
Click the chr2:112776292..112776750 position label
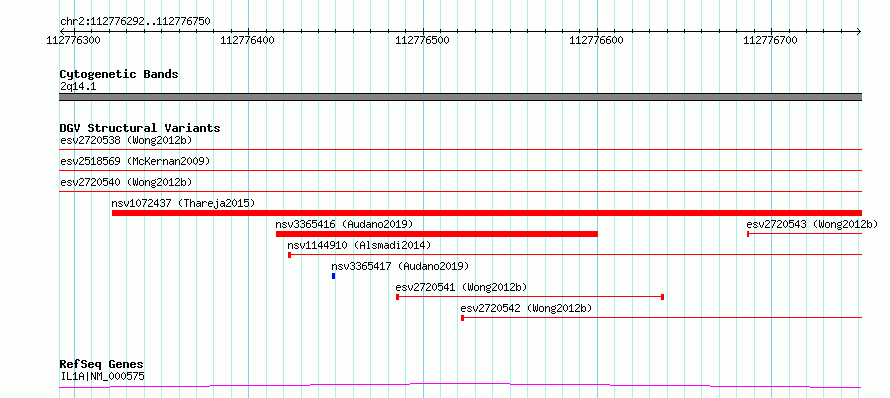click(x=135, y=22)
